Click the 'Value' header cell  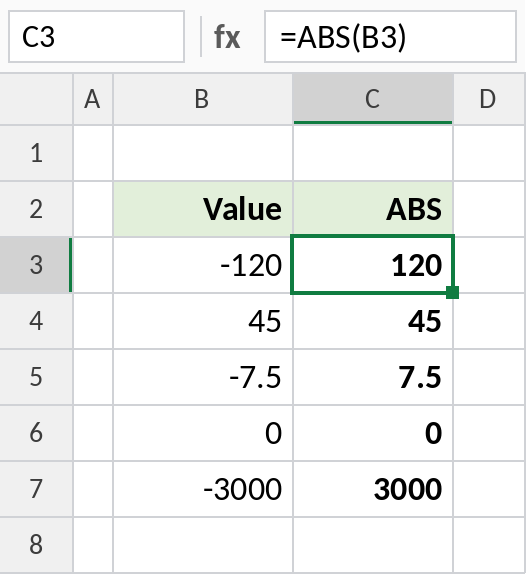[203, 209]
